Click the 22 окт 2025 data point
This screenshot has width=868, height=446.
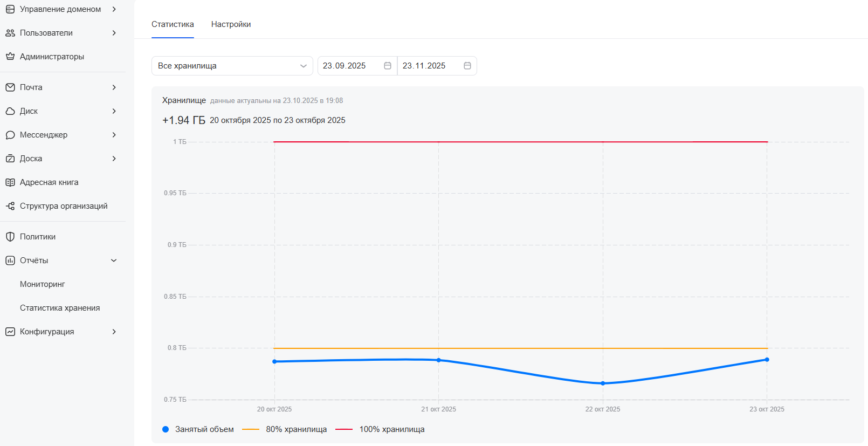(603, 383)
